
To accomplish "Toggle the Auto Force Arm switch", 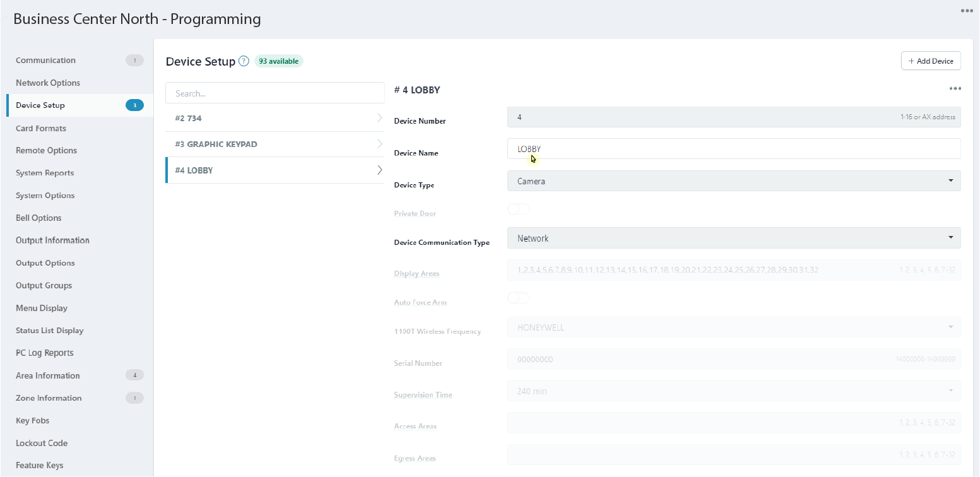I will [x=518, y=298].
